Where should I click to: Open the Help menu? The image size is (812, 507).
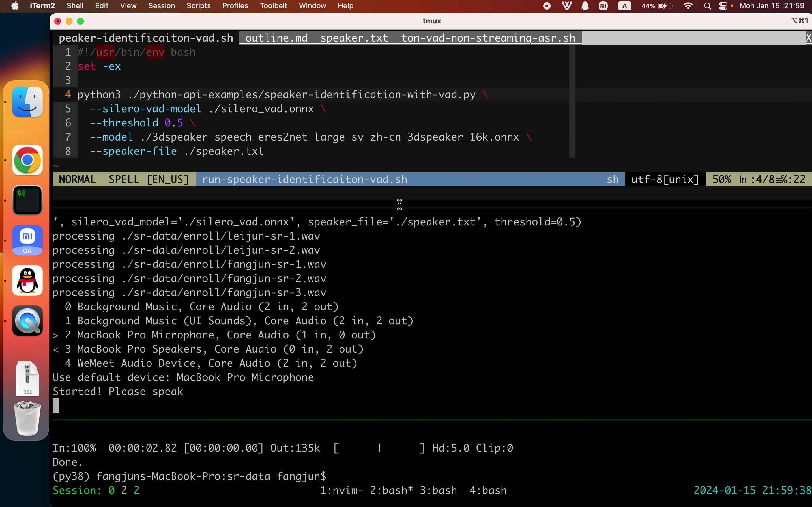click(345, 6)
